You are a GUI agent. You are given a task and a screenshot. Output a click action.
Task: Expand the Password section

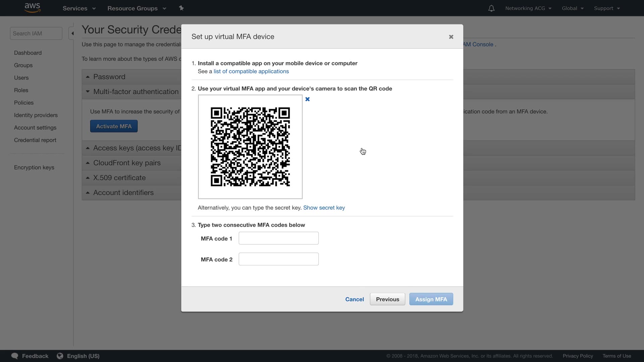(x=109, y=77)
